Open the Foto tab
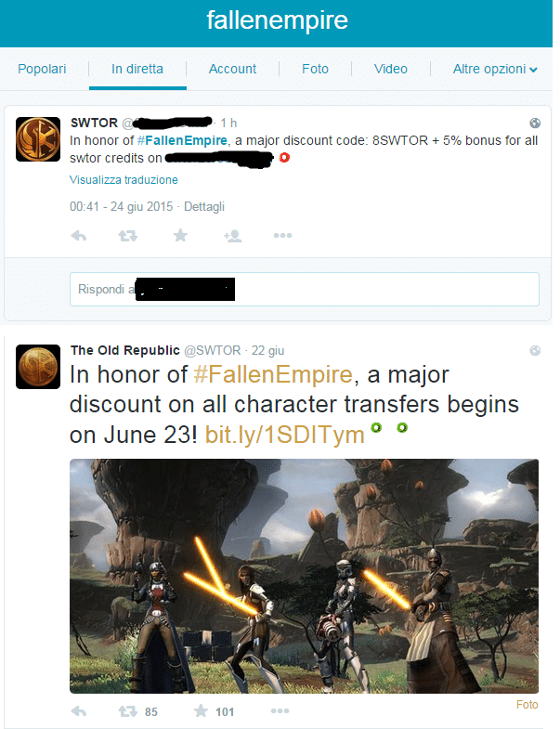560x729 pixels. point(316,69)
